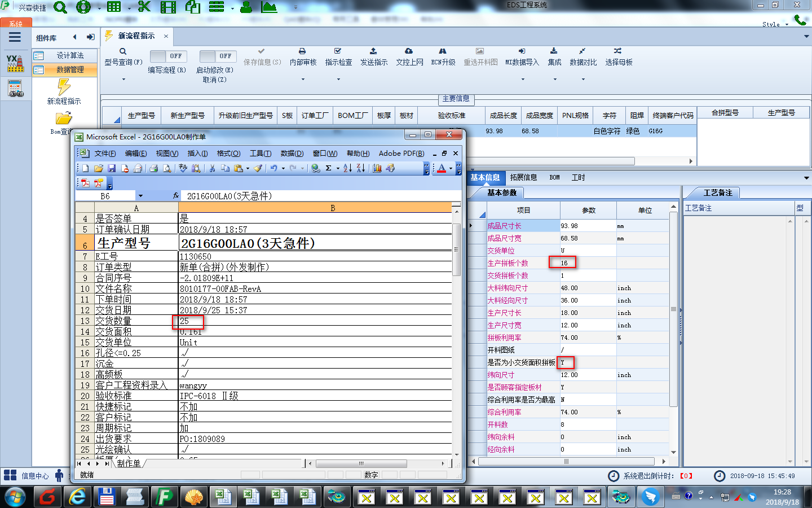Open the Excel Paste options dropdown arrow
This screenshot has height=508, width=812.
point(248,168)
